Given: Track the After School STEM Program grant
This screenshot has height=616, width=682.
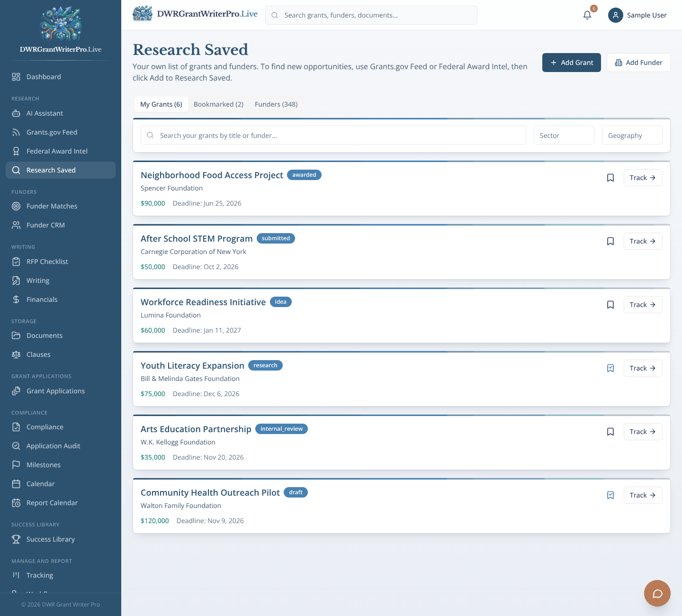Looking at the screenshot, I should click(x=643, y=241).
